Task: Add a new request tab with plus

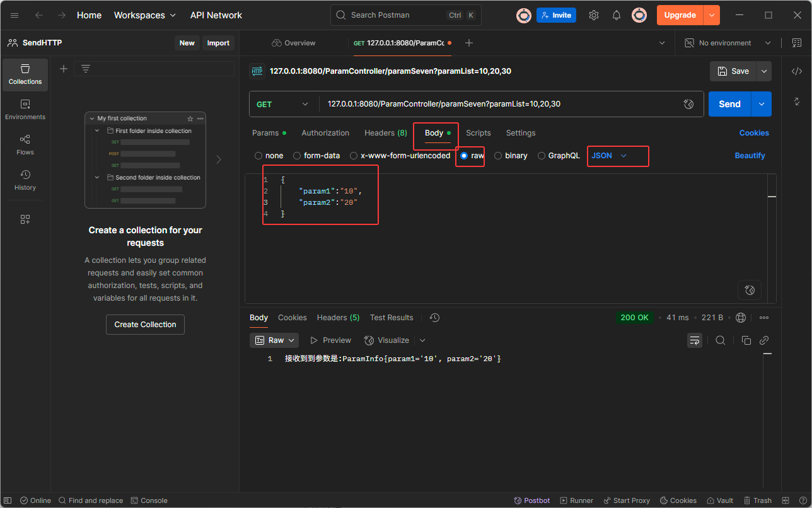Action: pos(468,43)
